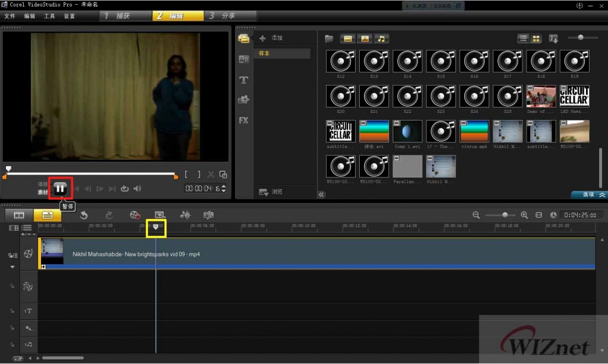Toggle showing audio files in library

[381, 39]
